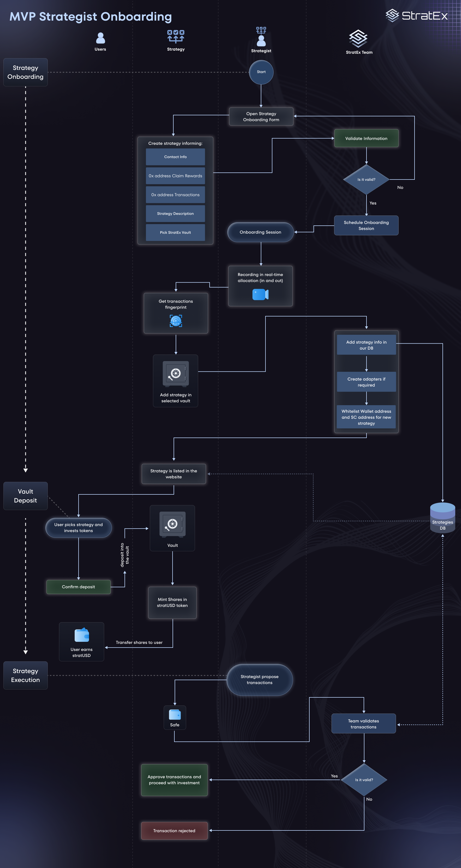Image resolution: width=461 pixels, height=868 pixels.
Task: Click the transactions fingerprint icon
Action: (x=176, y=321)
